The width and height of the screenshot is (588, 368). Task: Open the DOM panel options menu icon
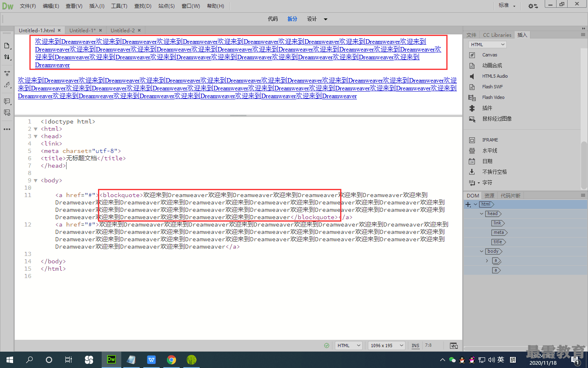(583, 195)
